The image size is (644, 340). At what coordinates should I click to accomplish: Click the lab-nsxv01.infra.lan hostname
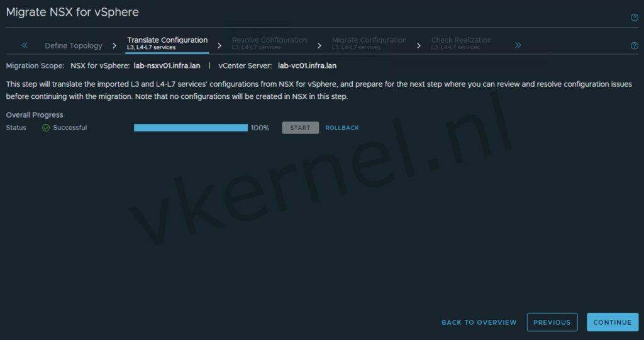tap(167, 65)
